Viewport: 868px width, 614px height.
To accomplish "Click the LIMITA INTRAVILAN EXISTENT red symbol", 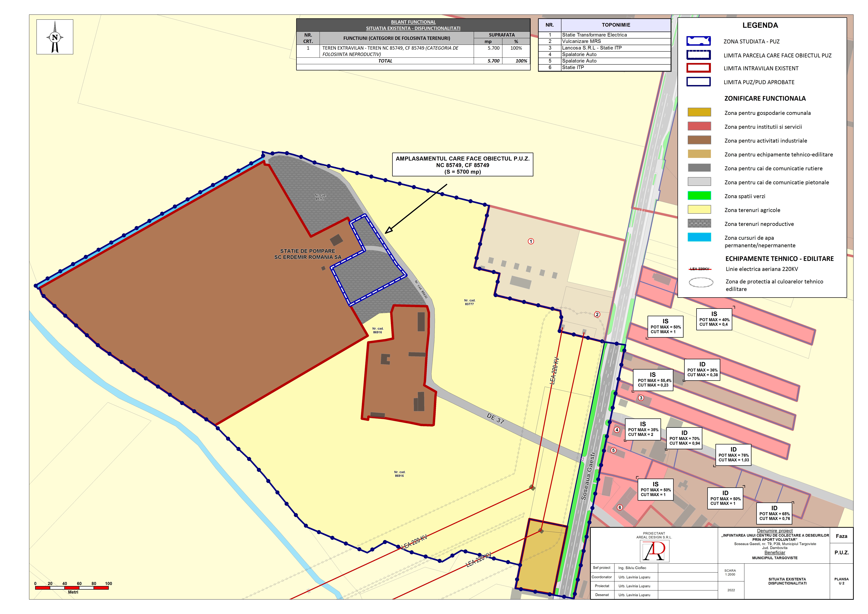I will tap(699, 68).
